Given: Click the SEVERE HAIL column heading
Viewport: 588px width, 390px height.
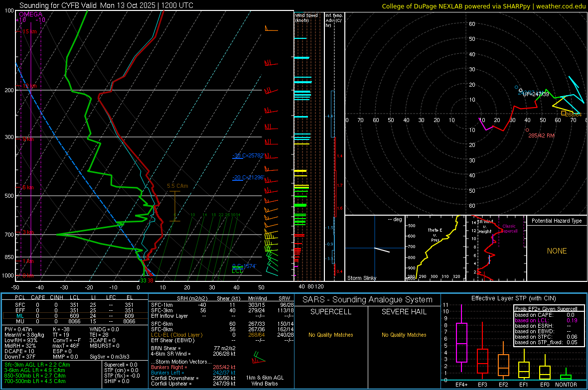Looking at the screenshot, I should coord(404,312).
